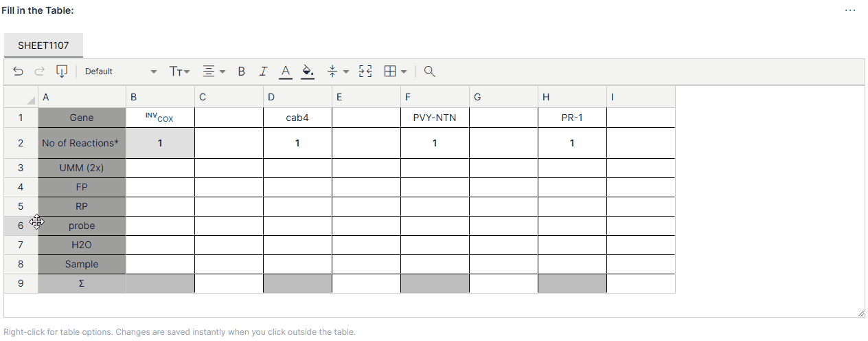Click the text color button

[286, 71]
